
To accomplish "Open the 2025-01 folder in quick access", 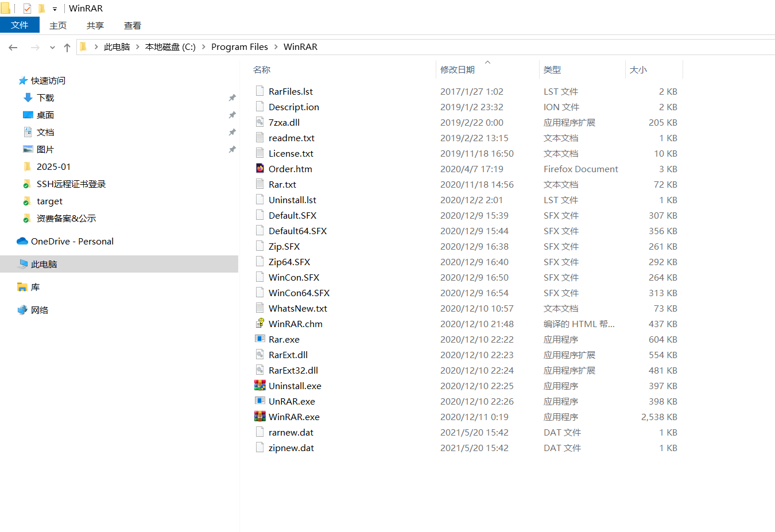I will [x=53, y=166].
